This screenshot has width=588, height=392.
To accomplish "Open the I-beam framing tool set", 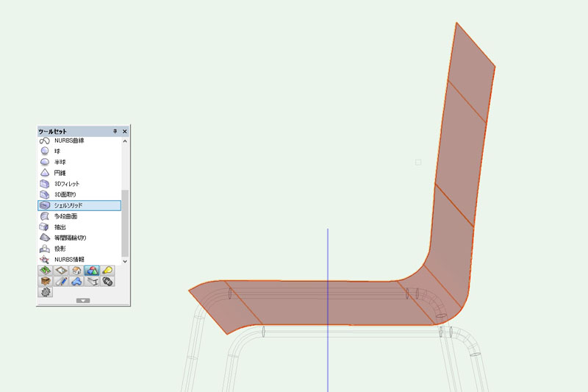I will click(x=92, y=282).
